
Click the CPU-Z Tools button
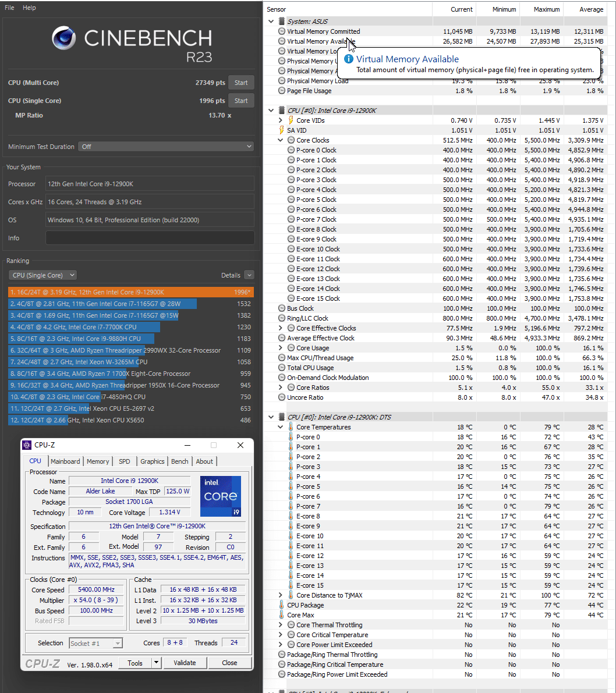click(135, 663)
